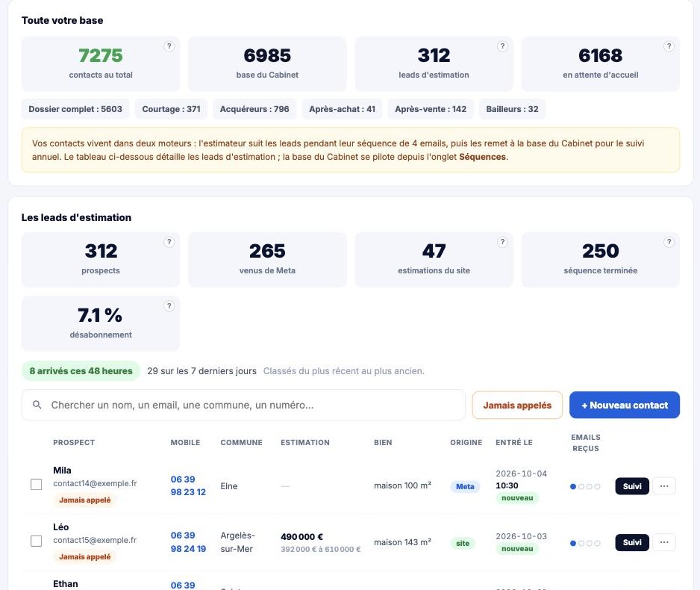The width and height of the screenshot is (700, 590).
Task: Select the Courtage : 371 chip
Action: point(171,109)
